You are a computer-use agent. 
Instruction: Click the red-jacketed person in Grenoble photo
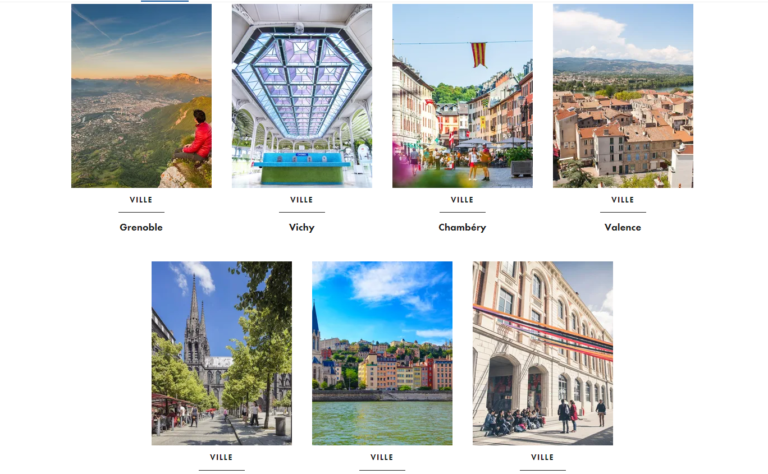[x=195, y=137]
